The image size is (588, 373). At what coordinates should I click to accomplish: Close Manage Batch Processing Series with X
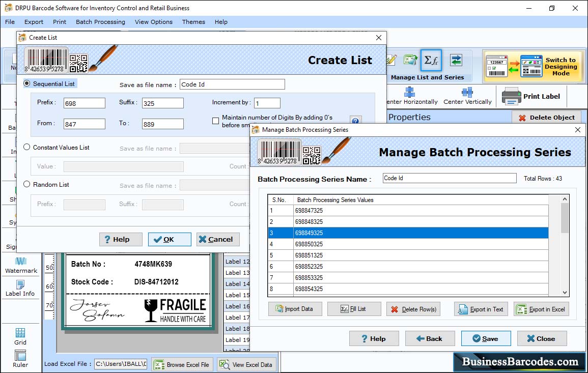coord(578,130)
